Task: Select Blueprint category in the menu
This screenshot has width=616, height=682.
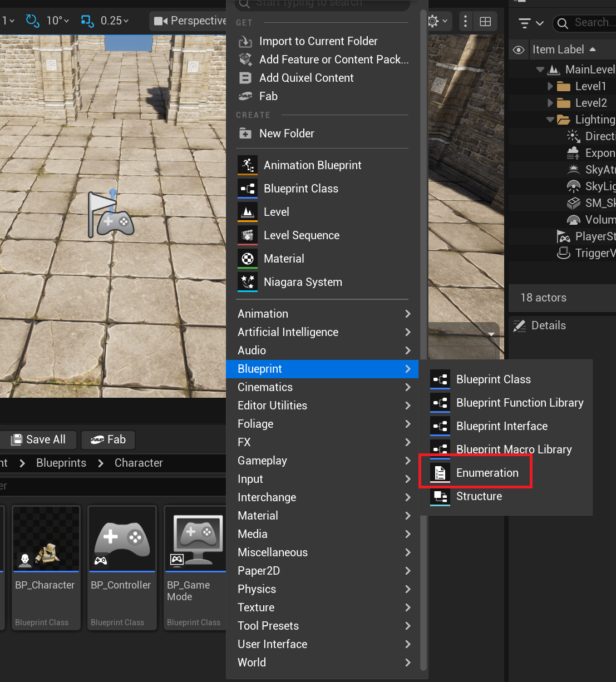Action: (x=322, y=369)
